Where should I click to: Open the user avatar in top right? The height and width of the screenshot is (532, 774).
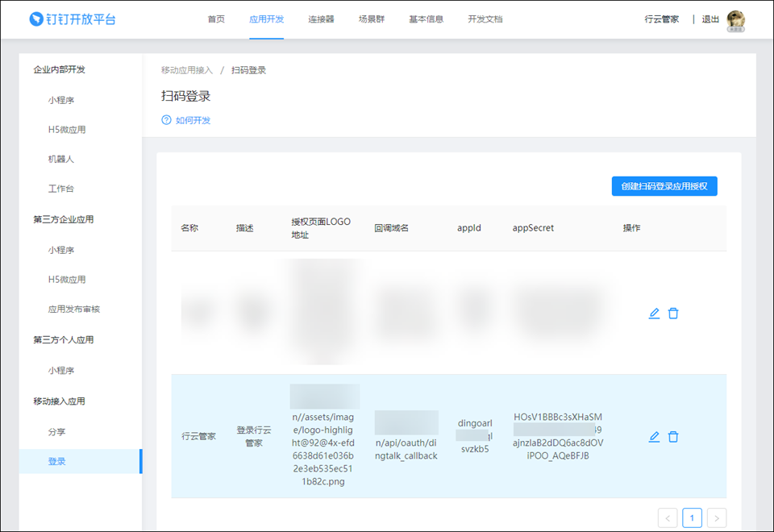735,19
